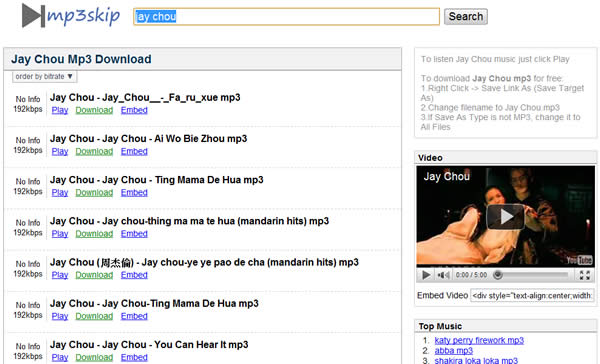This screenshot has height=364, width=600.
Task: Click the video player play button
Action: (x=426, y=275)
